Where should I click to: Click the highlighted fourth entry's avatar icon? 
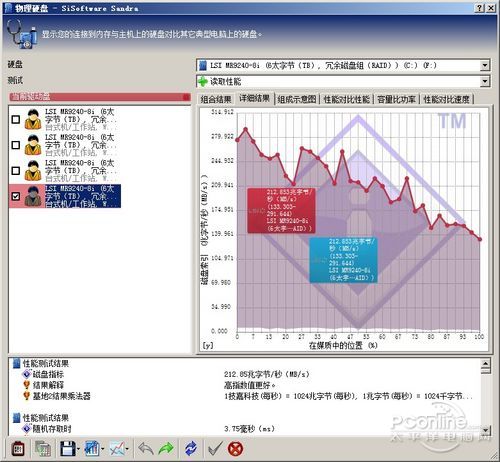33,196
